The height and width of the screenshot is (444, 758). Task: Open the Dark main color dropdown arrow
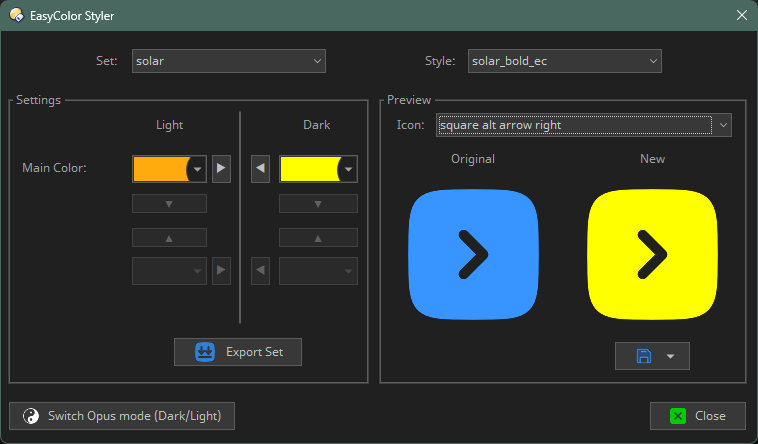348,169
